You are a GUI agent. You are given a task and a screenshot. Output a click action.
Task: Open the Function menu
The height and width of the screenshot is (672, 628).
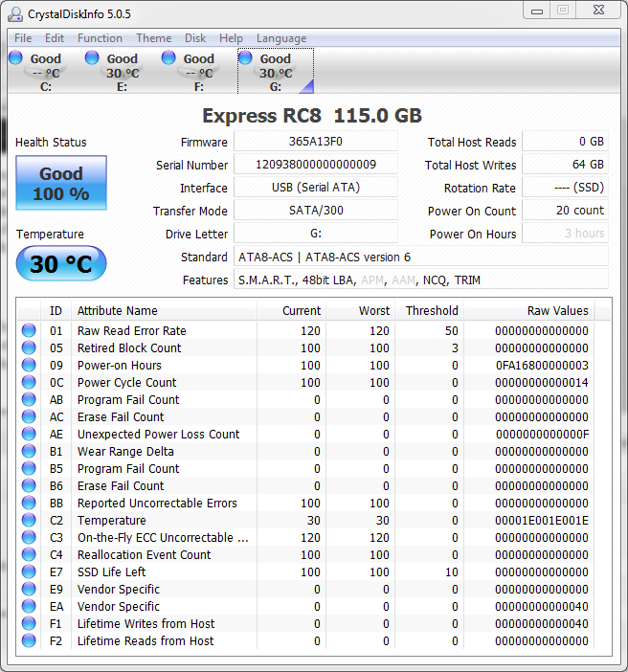click(x=100, y=38)
